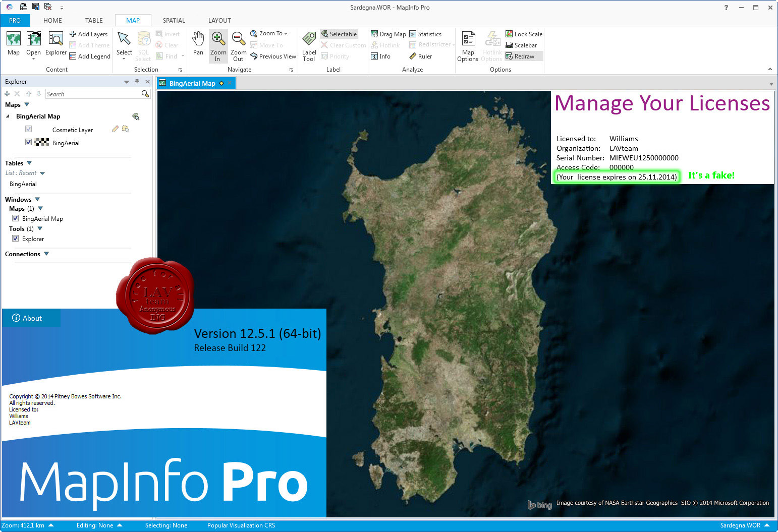The image size is (778, 532).
Task: Open Explorer panel options dropdown arrow
Action: point(126,82)
